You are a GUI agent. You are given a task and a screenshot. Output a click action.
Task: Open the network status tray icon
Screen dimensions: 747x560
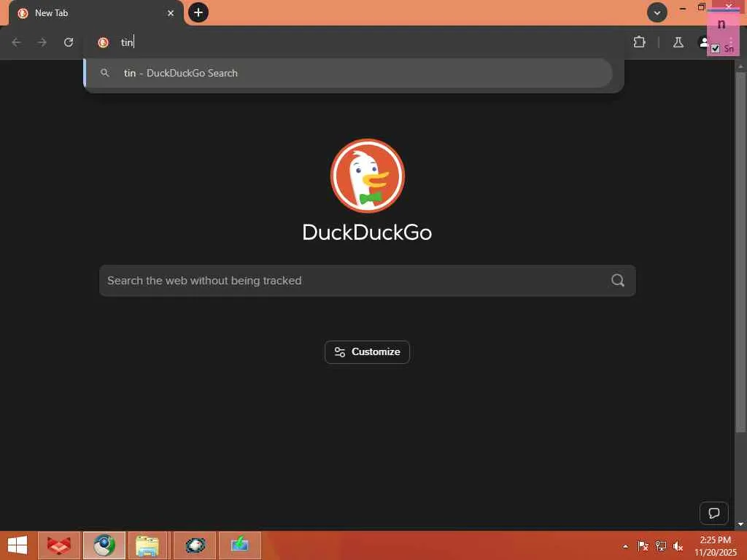coord(660,546)
